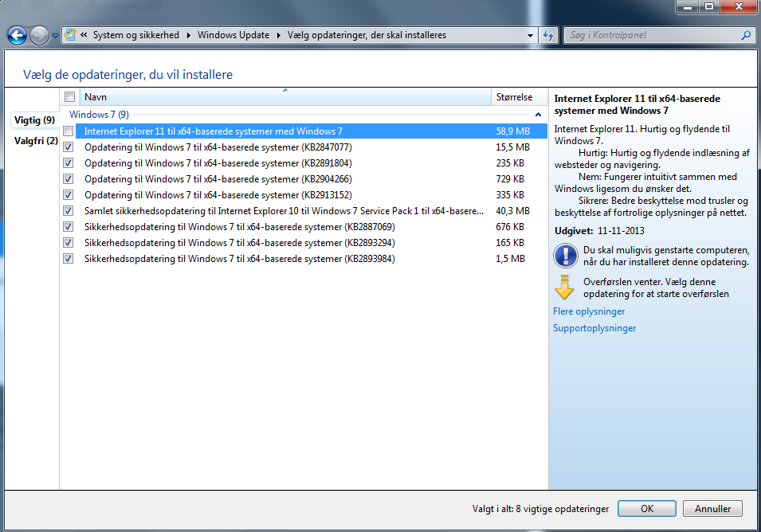Select Opdatering til Windows 7 (KB2913152) row
761x532 pixels.
tap(311, 195)
